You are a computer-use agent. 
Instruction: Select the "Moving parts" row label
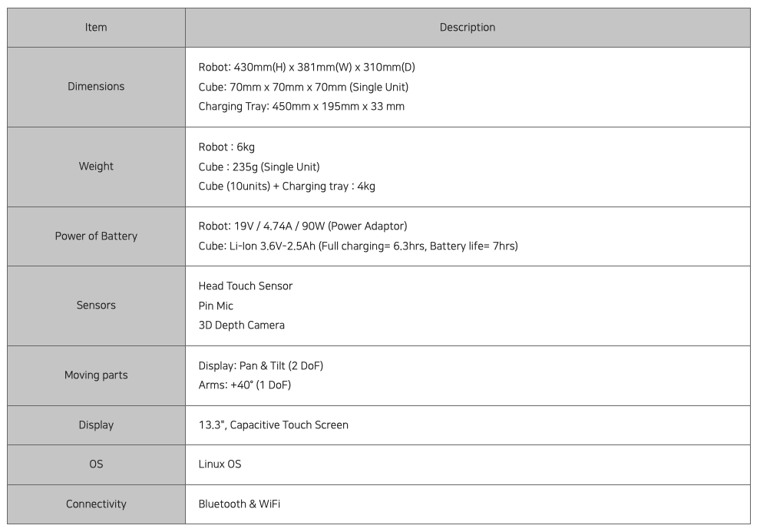coord(96,375)
